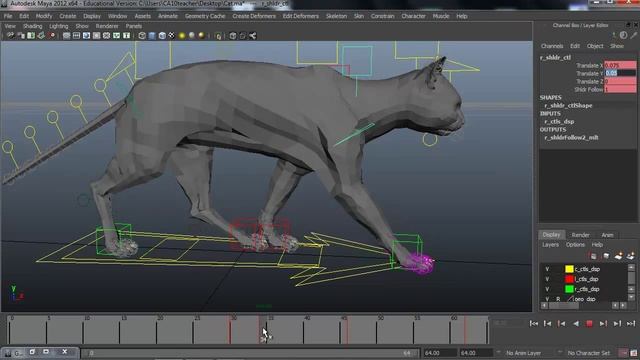Click the safe action panel toolbar icon
Image resolution: width=640 pixels, height=360 pixels.
(x=116, y=36)
